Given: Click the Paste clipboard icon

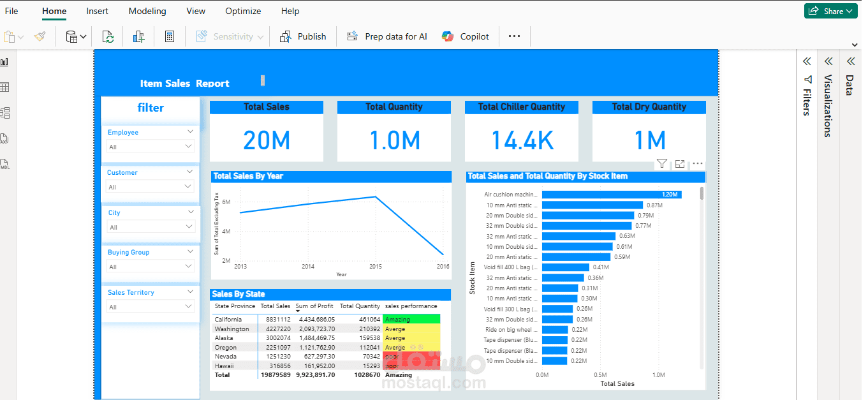Looking at the screenshot, I should point(9,37).
